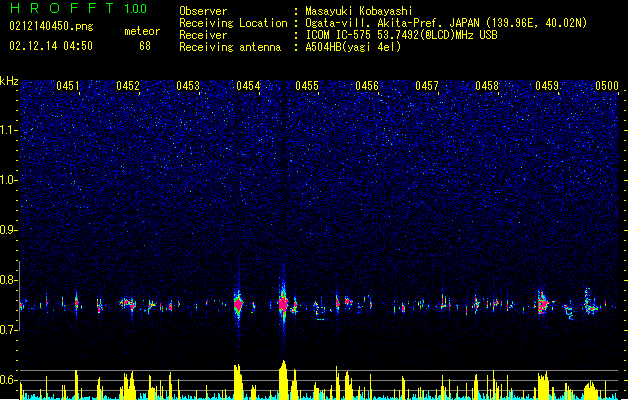Click the 0.7 kHz axis label

(8, 330)
